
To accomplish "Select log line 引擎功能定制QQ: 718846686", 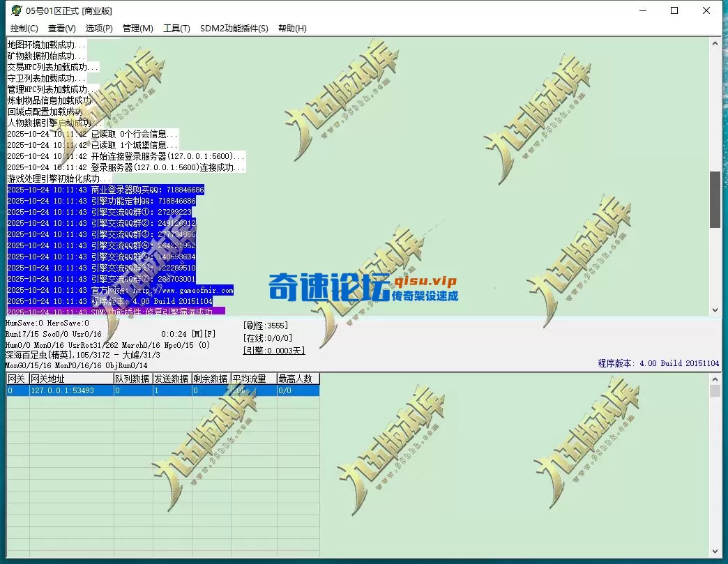I will click(x=101, y=201).
